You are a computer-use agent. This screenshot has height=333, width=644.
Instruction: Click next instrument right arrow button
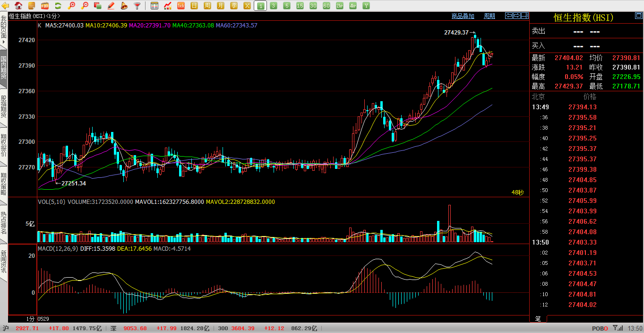click(517, 16)
